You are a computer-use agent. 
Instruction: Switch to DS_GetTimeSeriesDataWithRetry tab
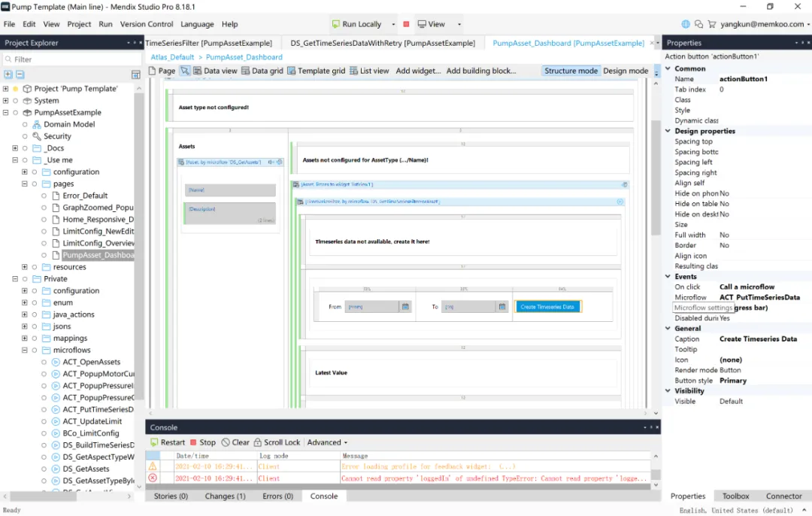point(383,43)
